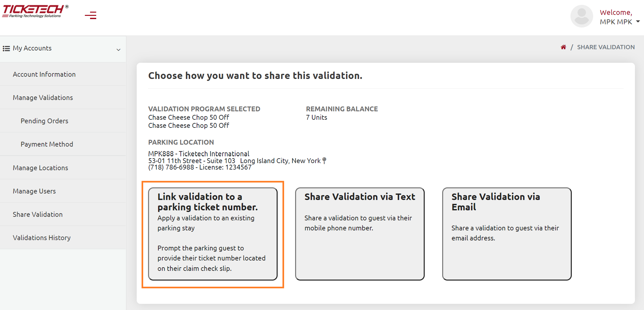The image size is (644, 310).
Task: Toggle the hamburger sidebar menu icon
Action: pyautogui.click(x=91, y=15)
